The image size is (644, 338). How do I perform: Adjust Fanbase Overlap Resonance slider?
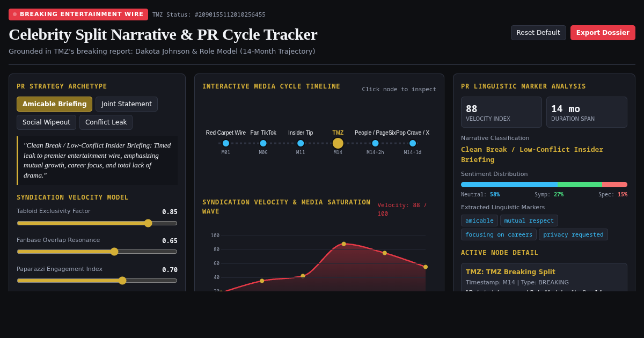click(97, 252)
